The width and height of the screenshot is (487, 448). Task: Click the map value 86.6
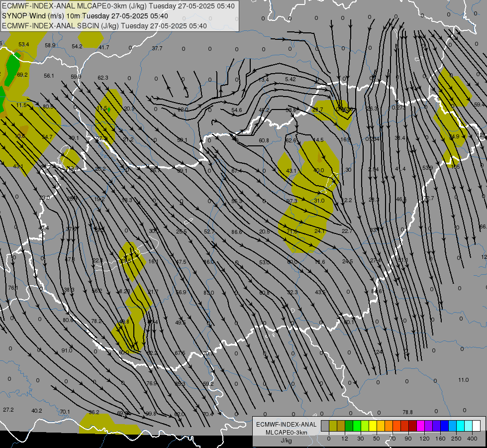tap(237, 231)
